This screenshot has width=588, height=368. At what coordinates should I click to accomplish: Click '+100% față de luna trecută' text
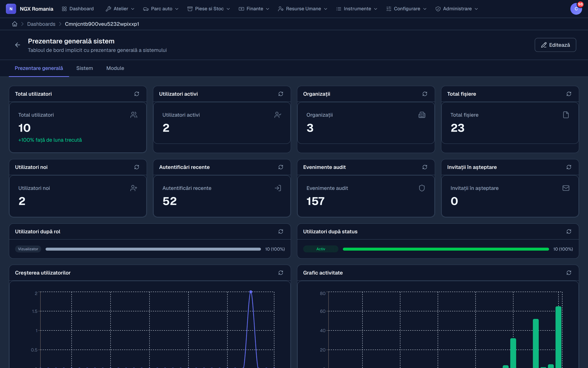coord(50,140)
